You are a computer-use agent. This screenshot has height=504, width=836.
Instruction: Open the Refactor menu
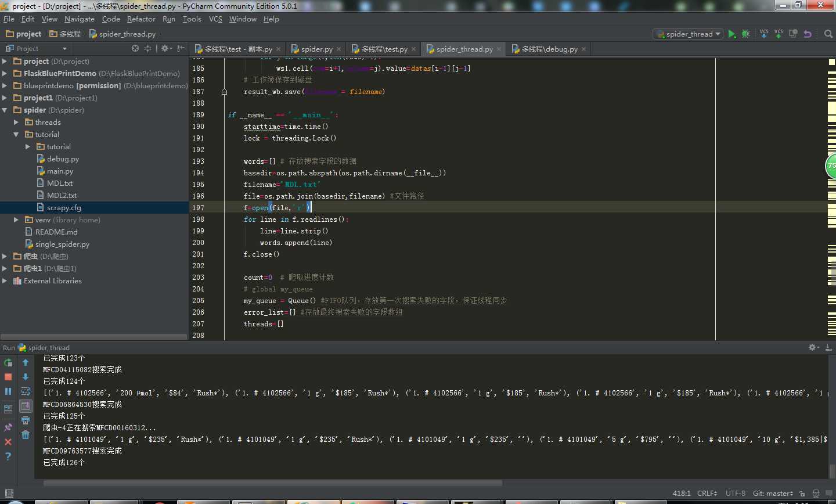click(141, 19)
